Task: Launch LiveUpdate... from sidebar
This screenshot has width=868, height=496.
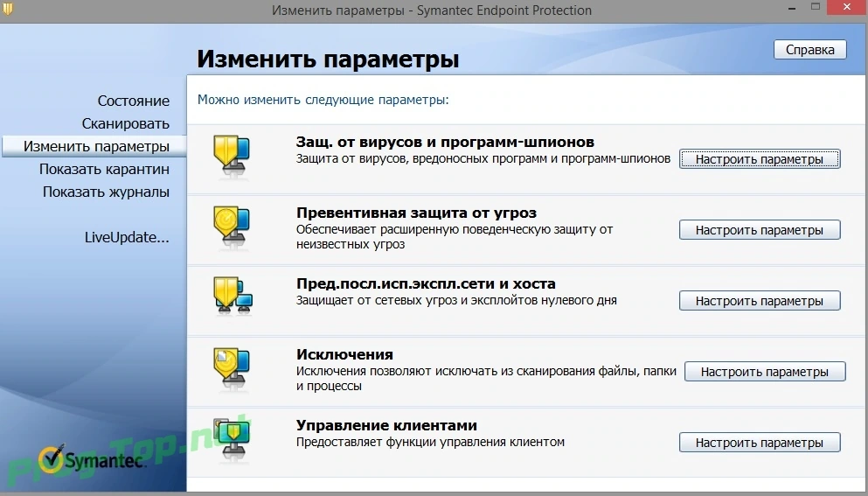Action: coord(127,237)
